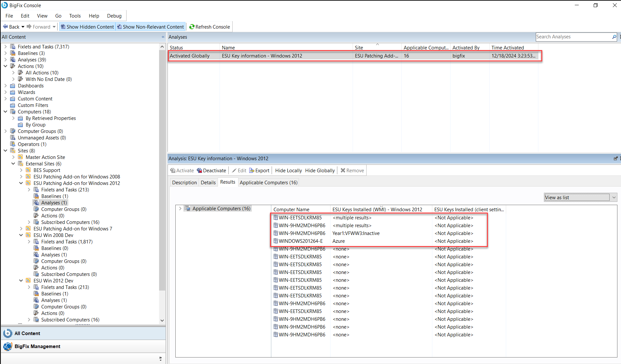Open the domain panel overflow chevron
621x364 pixels.
pos(160,358)
